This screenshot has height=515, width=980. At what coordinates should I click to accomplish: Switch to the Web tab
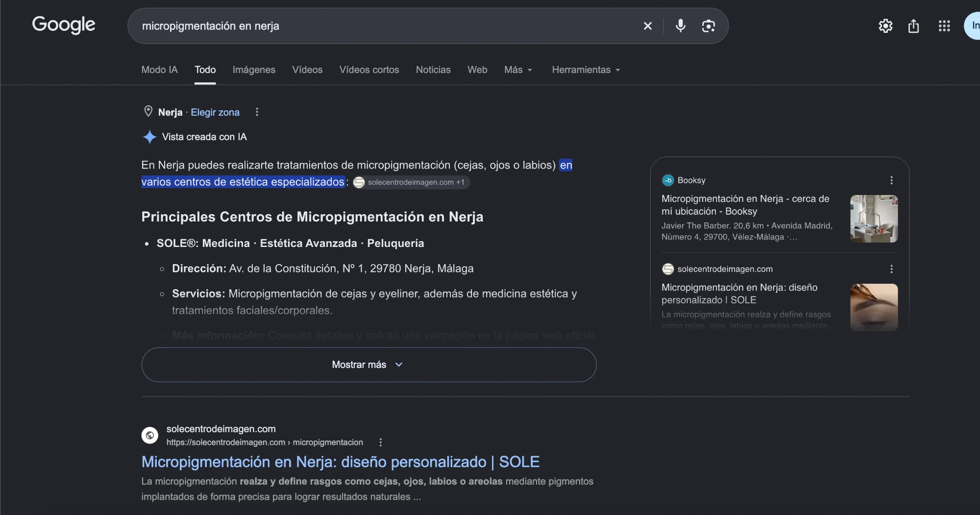[477, 70]
